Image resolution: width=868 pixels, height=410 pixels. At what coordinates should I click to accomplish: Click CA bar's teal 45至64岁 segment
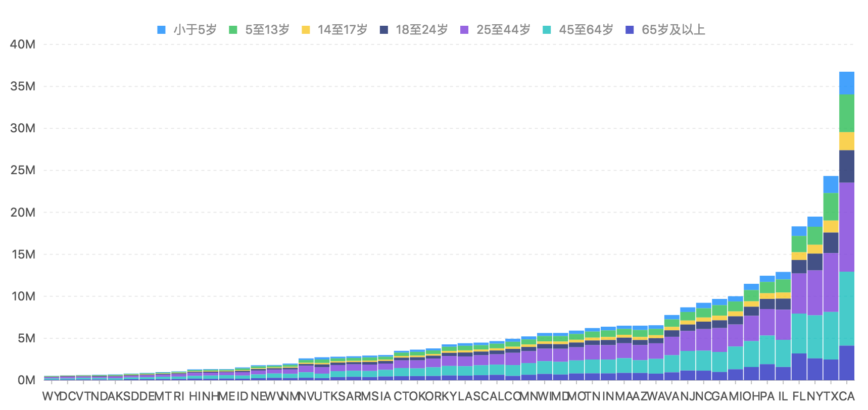(x=847, y=309)
